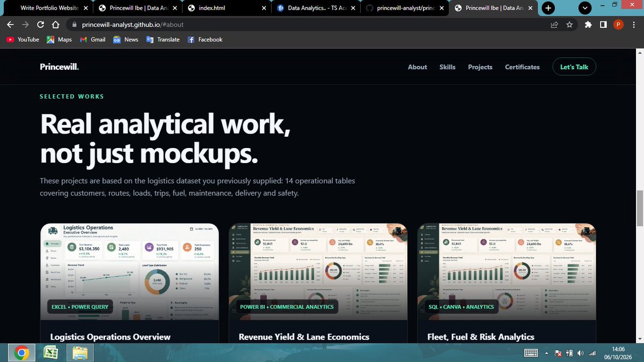
Task: Open the Translate bookmark
Action: 163,40
